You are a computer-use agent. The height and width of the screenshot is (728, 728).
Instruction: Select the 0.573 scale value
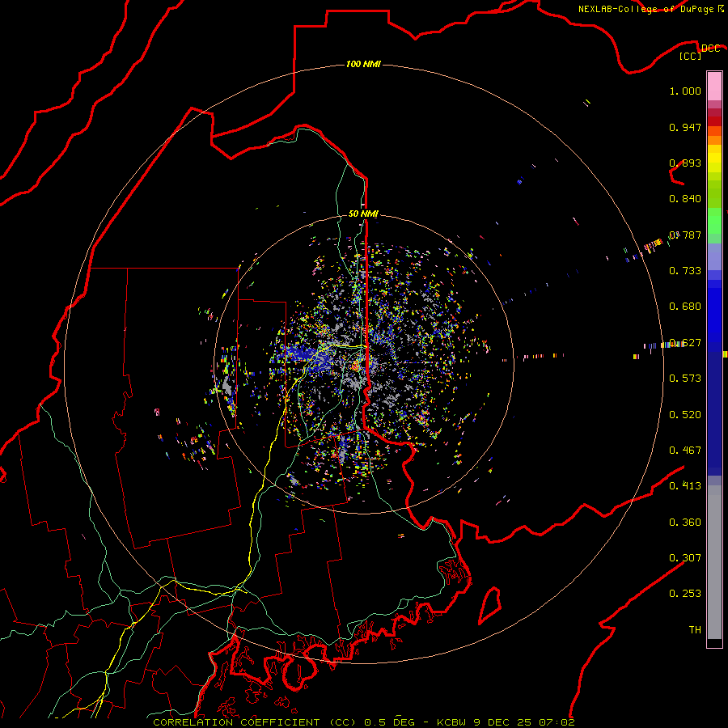685,379
